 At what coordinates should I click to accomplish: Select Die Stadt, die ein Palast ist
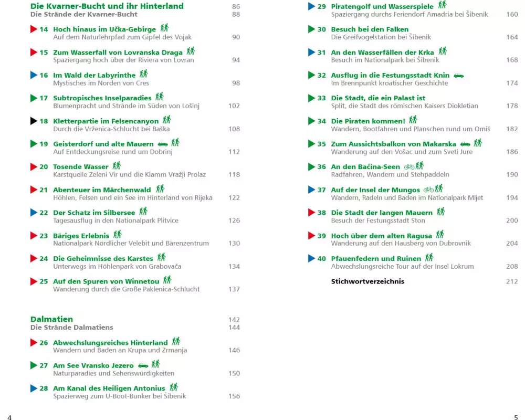coord(378,98)
